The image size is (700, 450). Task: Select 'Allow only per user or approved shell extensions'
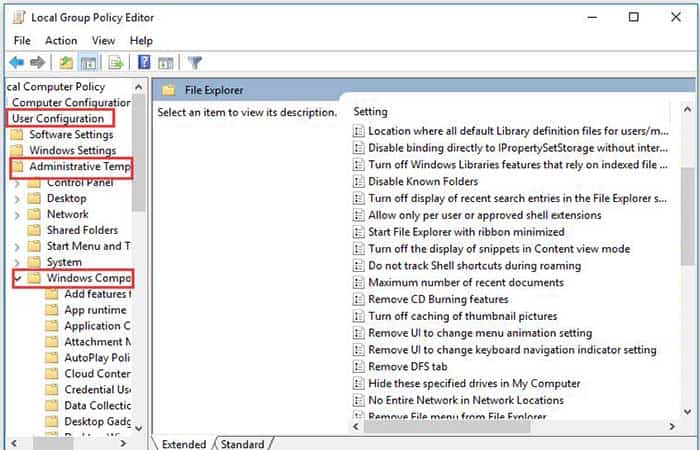click(x=484, y=215)
